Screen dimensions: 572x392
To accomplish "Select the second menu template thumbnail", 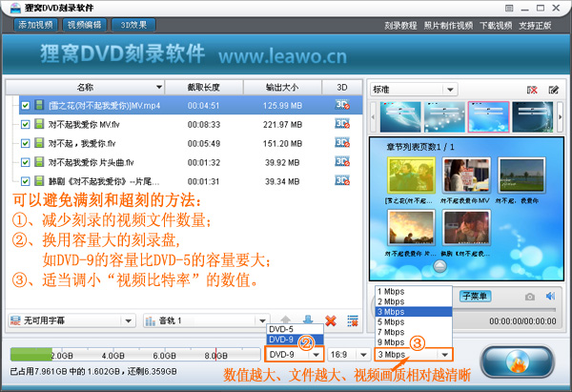I will [444, 116].
